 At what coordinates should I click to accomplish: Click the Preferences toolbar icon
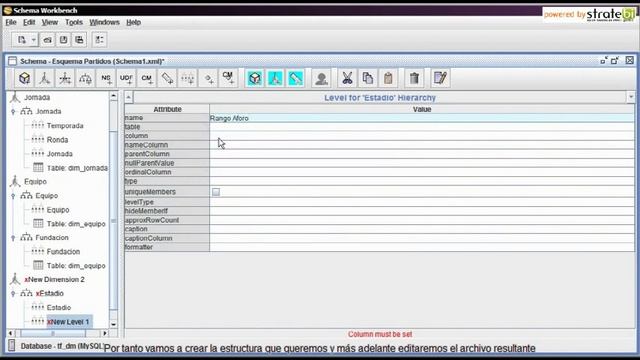click(x=99, y=40)
